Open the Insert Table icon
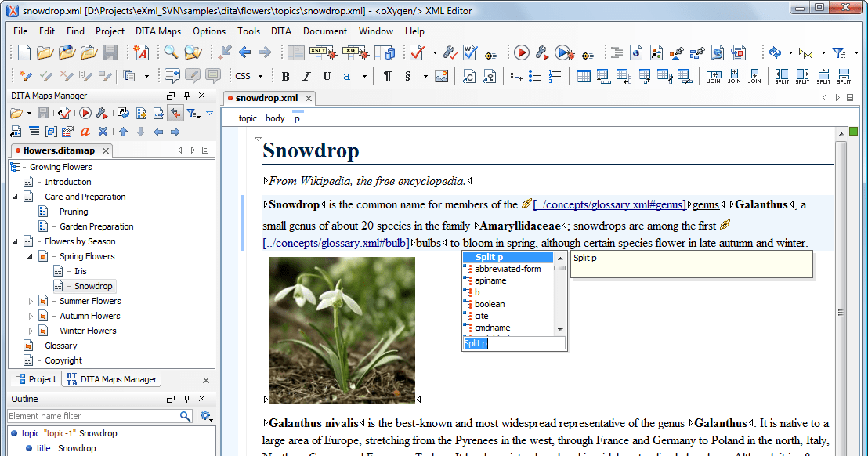868x456 pixels. point(583,76)
